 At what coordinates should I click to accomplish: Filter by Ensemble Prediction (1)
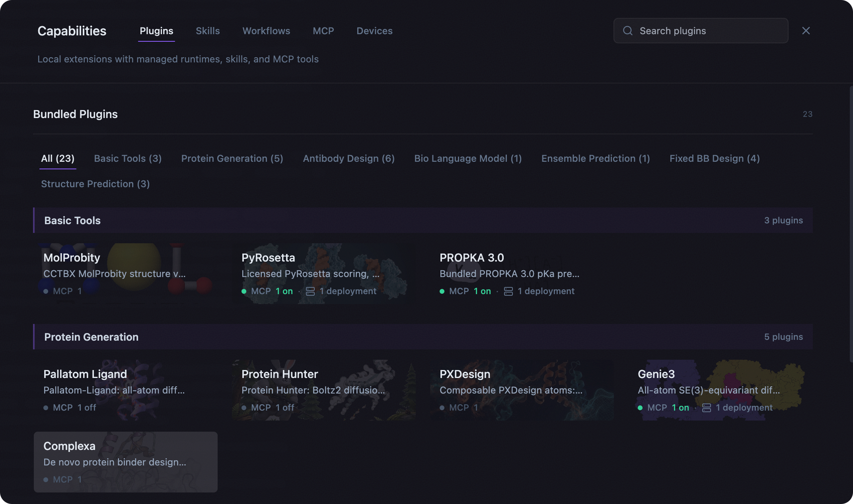pos(596,159)
